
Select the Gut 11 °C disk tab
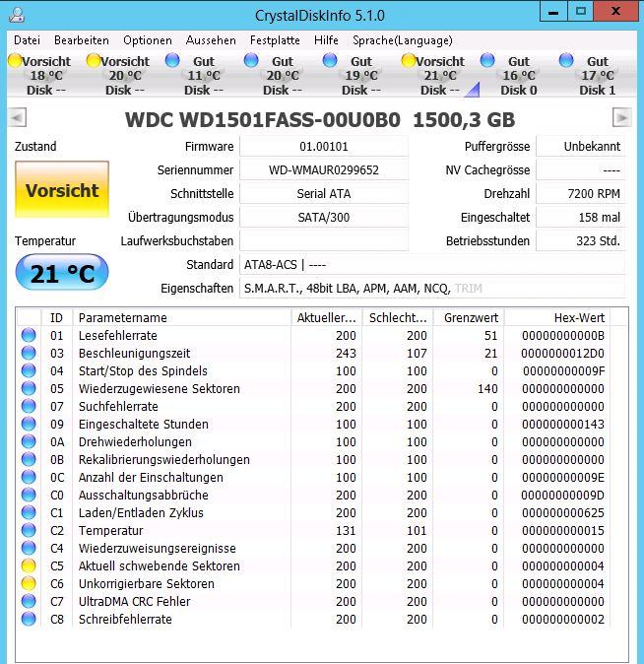tap(203, 76)
